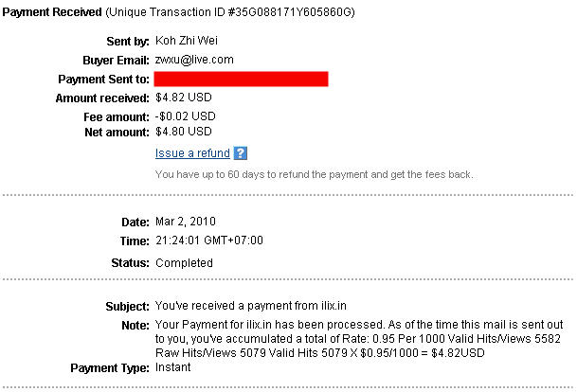This screenshot has width=577, height=392.
Task: Click the Payment Type value Instant
Action: pos(173,367)
